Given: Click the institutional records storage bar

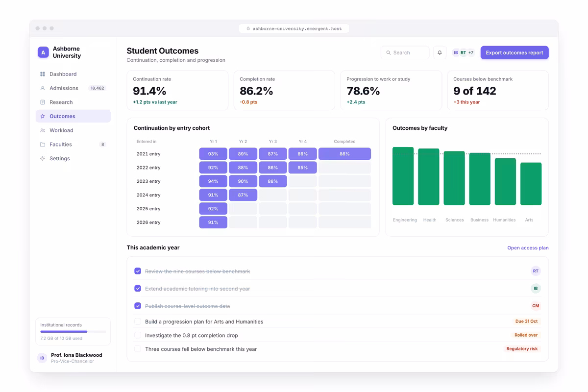Looking at the screenshot, I should pos(73,332).
